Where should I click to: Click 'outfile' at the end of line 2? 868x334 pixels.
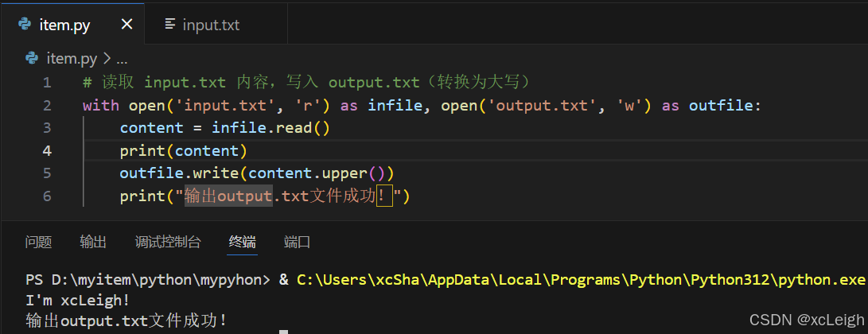point(721,106)
